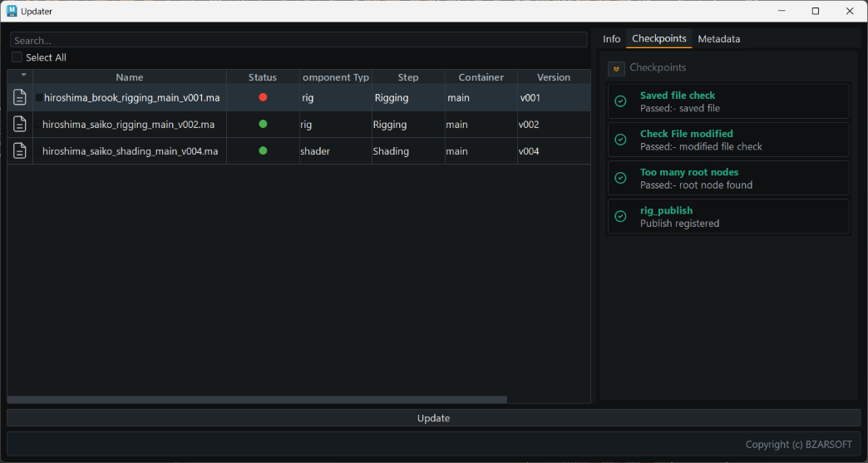The image size is (868, 463).
Task: Click the v004 version cell
Action: click(x=554, y=151)
